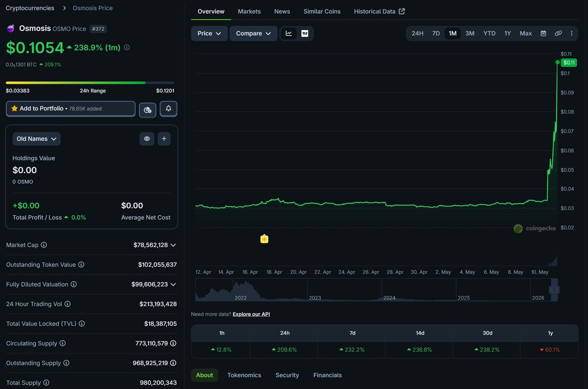Switch to the Overview tab
Viewport: 588px width, 389px height.
click(x=211, y=11)
